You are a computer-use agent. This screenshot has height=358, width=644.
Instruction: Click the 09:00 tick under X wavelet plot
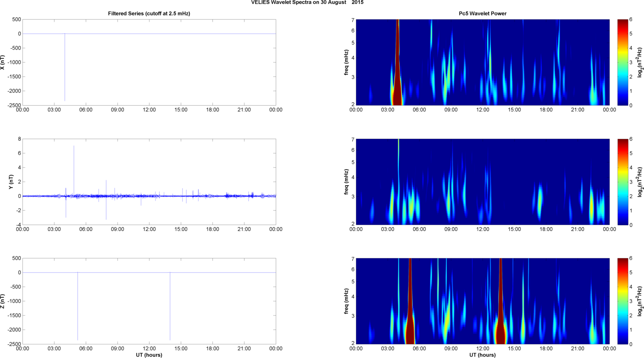(x=451, y=110)
